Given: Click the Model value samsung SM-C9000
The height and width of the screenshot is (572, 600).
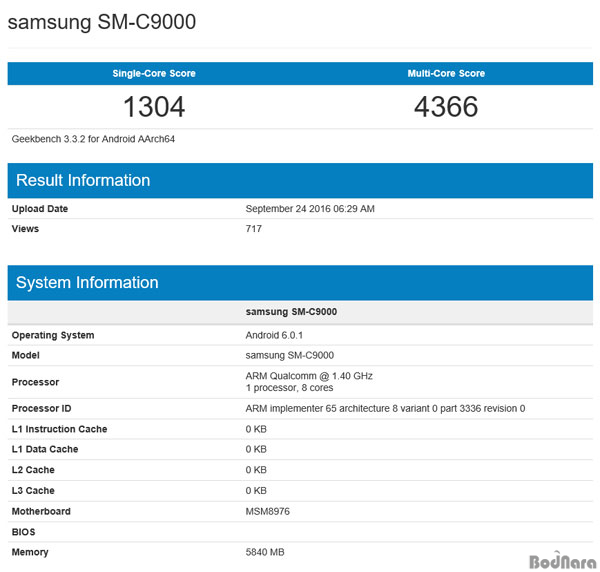Looking at the screenshot, I should pyautogui.click(x=290, y=355).
